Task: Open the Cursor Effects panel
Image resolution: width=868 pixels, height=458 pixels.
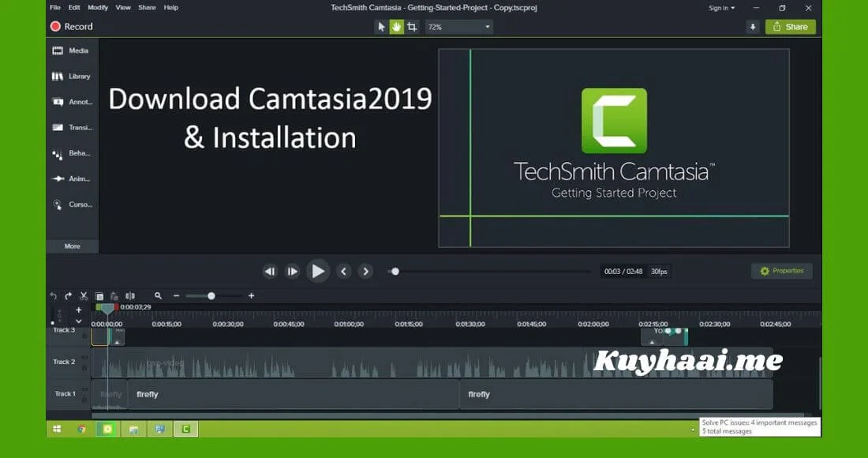Action: (71, 205)
